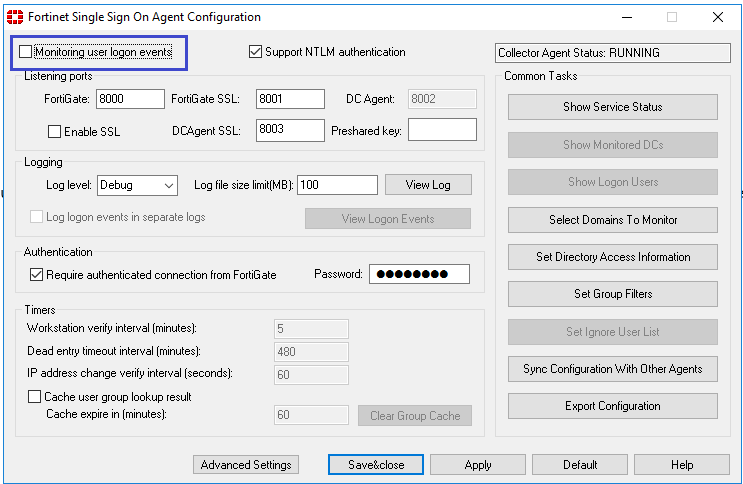Click Sync Configuration With Other Agents

[x=613, y=369]
